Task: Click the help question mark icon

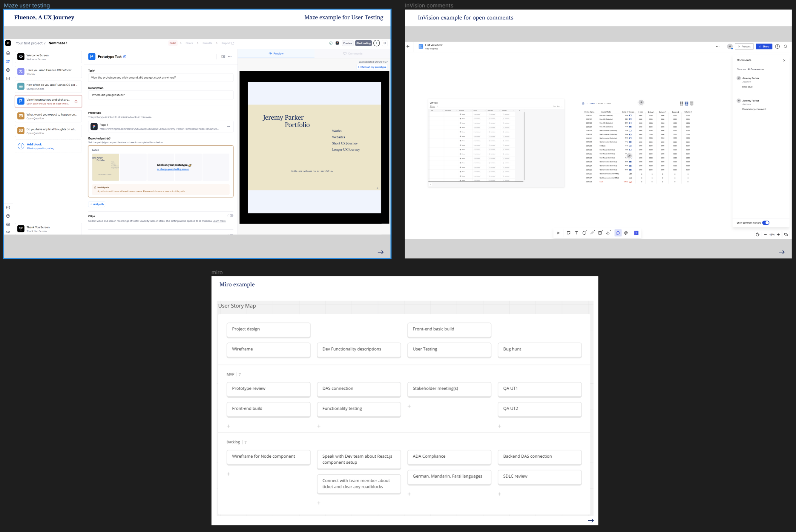Action: point(777,47)
